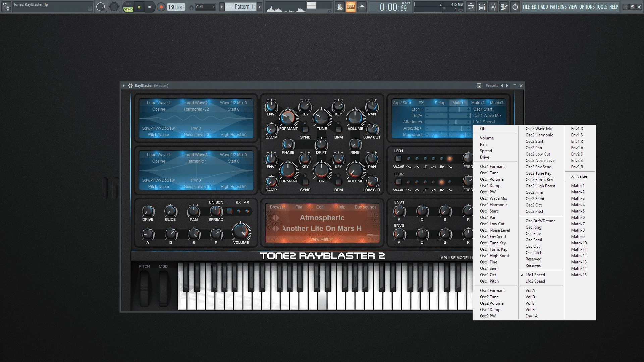Open the mixer from the toolbar

tap(493, 7)
